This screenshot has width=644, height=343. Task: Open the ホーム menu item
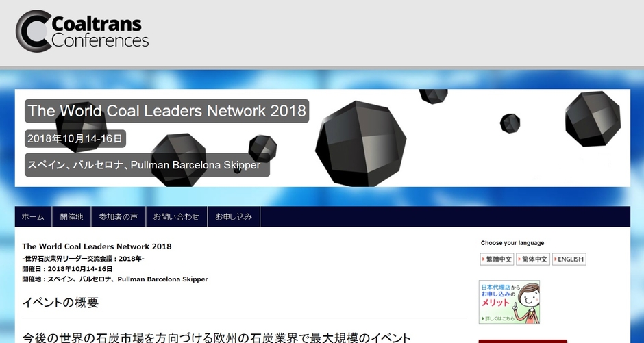pos(34,216)
